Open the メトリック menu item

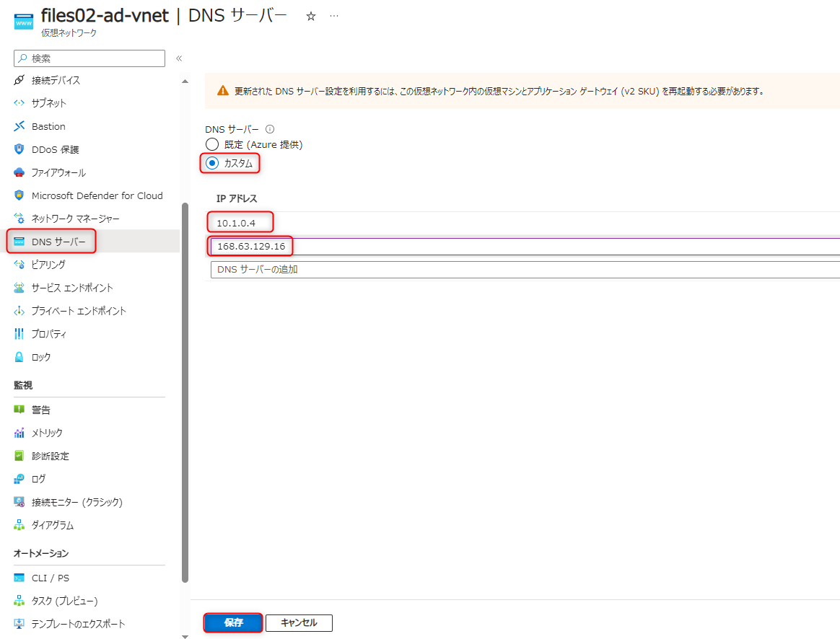(47, 433)
